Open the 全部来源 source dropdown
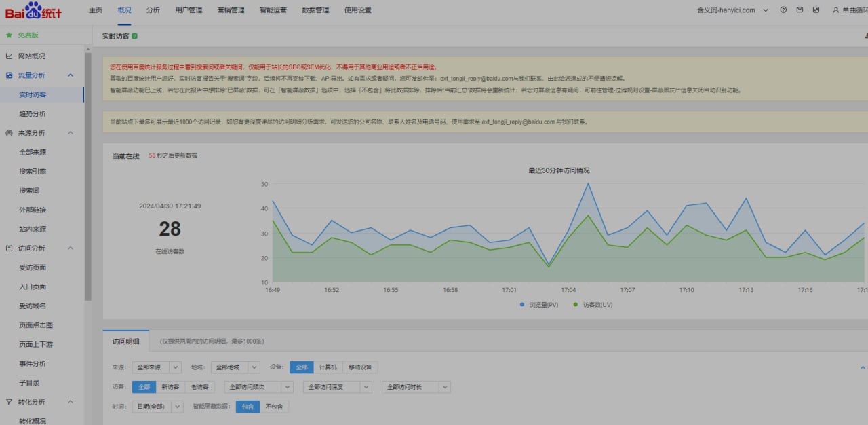868x425 pixels. click(x=156, y=367)
